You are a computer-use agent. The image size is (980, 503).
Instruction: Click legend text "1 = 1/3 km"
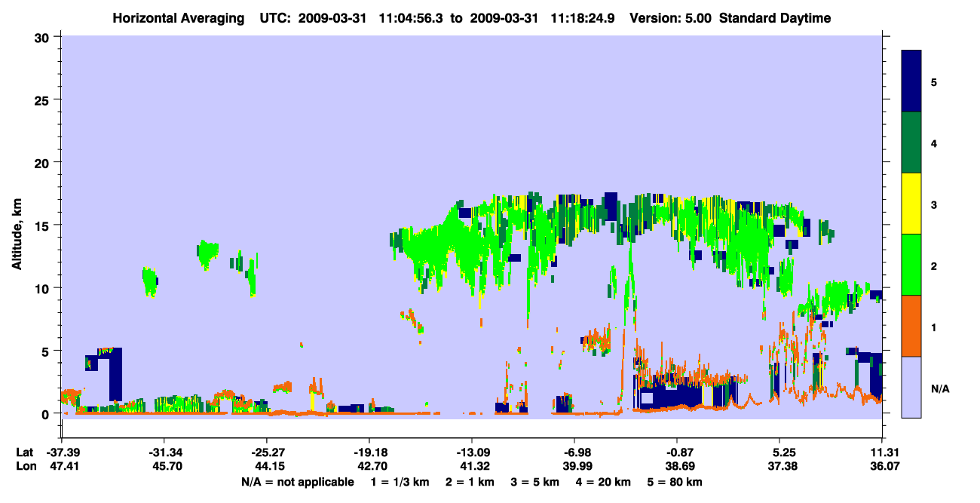pos(400,482)
